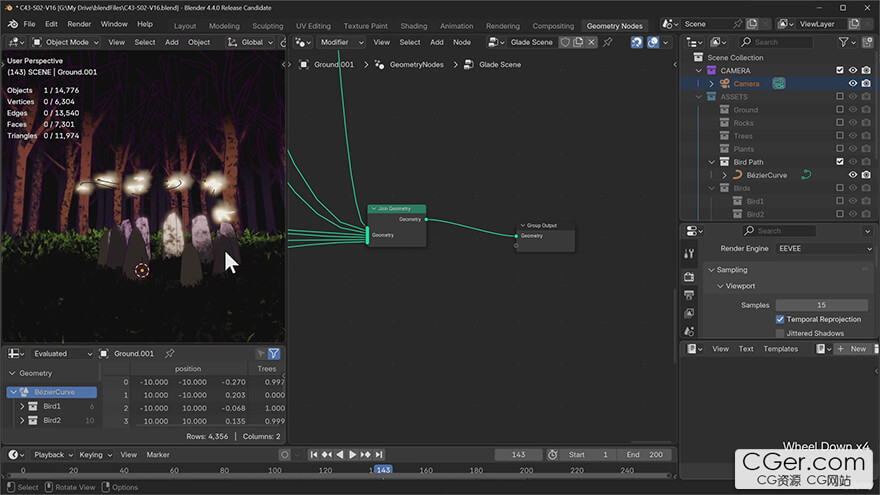Click the Blender logo menu icon
880x495 pixels.
[12, 24]
